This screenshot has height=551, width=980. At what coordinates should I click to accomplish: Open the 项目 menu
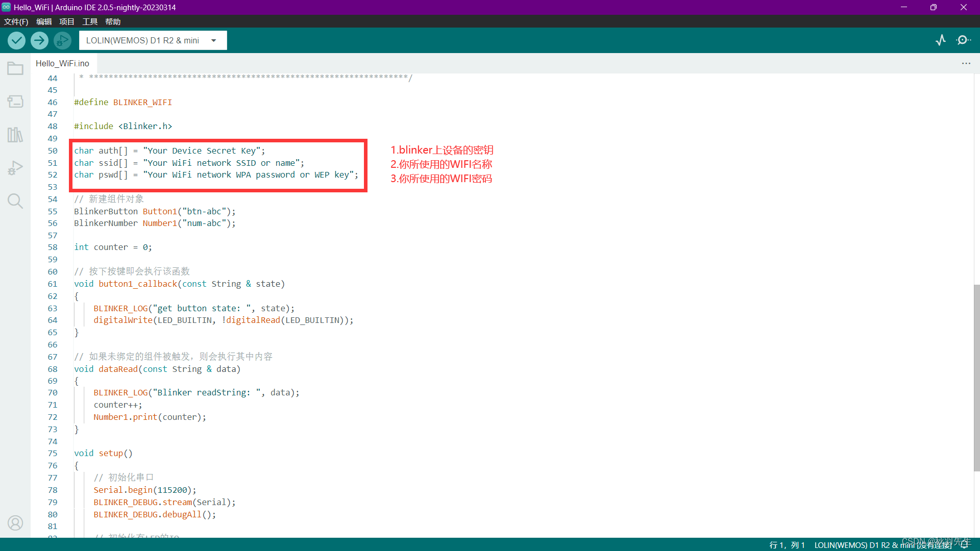coord(67,21)
